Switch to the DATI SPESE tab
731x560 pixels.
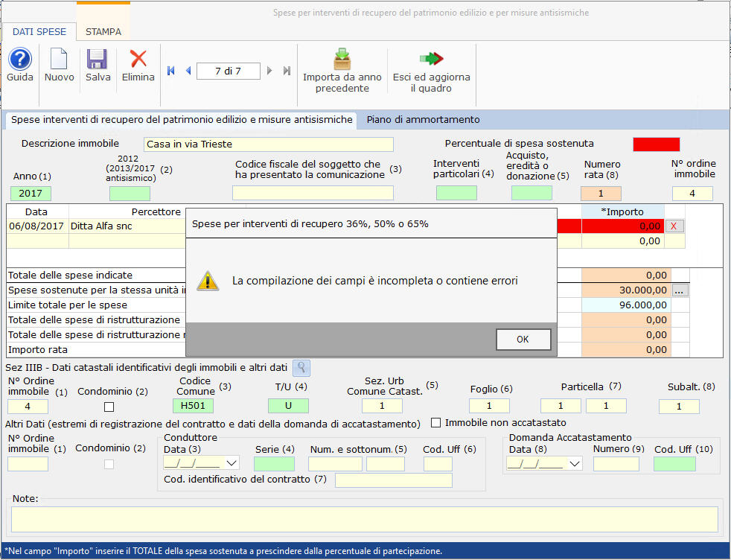(39, 32)
